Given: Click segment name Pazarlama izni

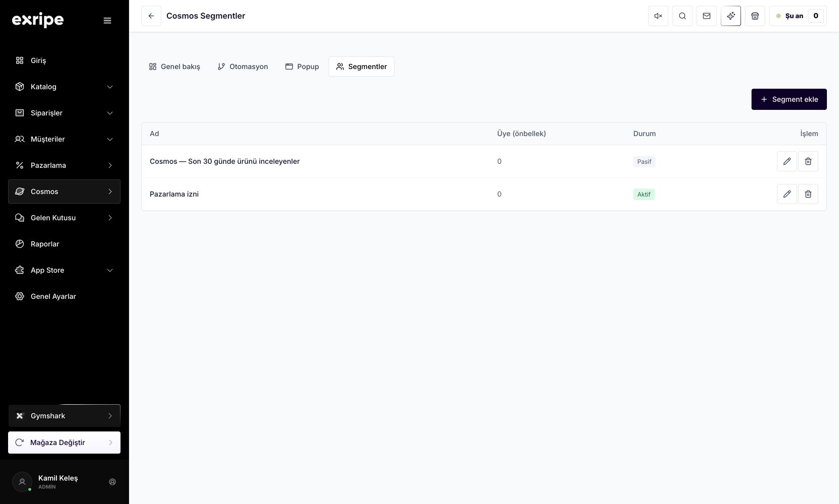Looking at the screenshot, I should point(174,194).
